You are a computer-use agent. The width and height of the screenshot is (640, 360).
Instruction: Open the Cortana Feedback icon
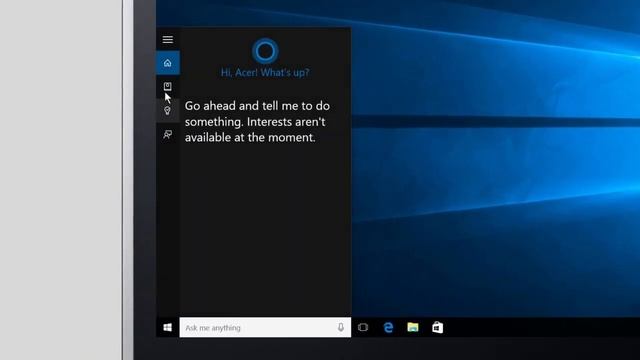[167, 134]
